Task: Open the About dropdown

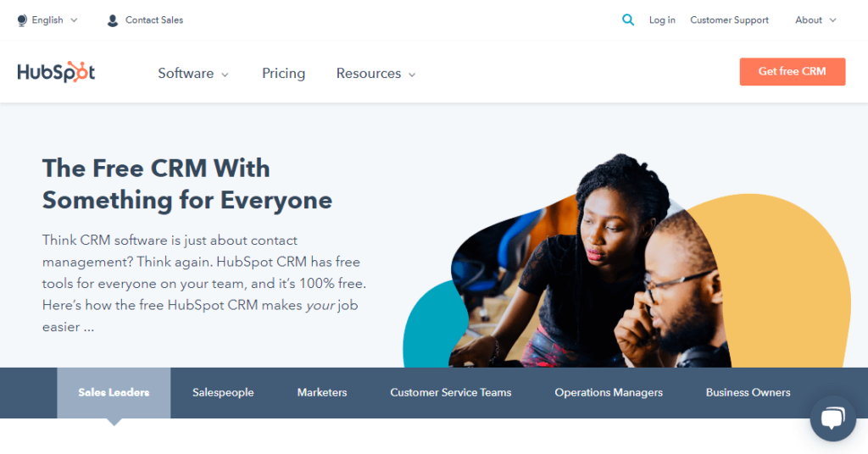Action: [815, 20]
